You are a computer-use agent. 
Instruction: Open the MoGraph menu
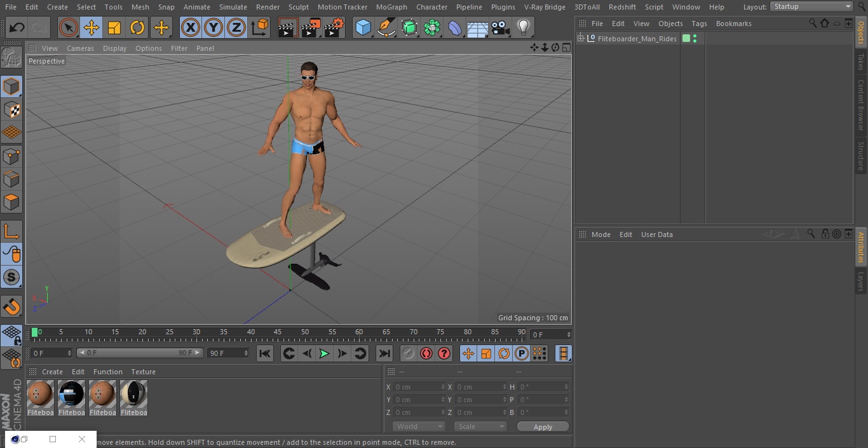[391, 7]
